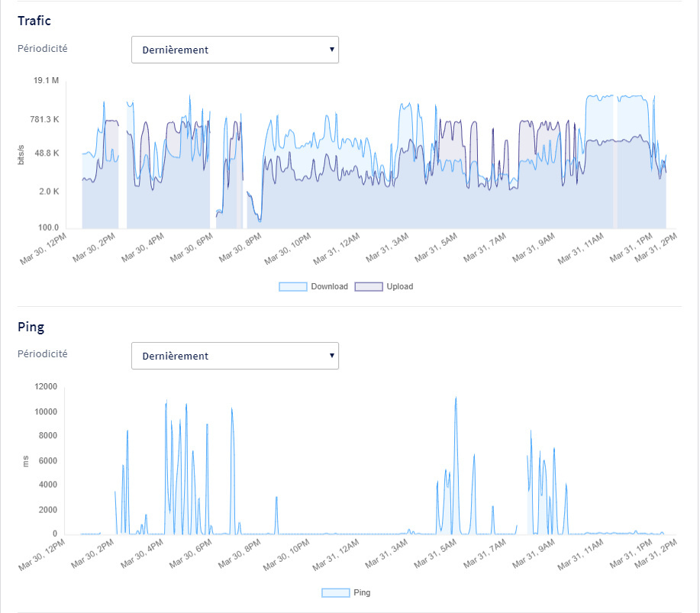Toggle the Download series via its legend swatch
The image size is (700, 613).
tap(293, 287)
